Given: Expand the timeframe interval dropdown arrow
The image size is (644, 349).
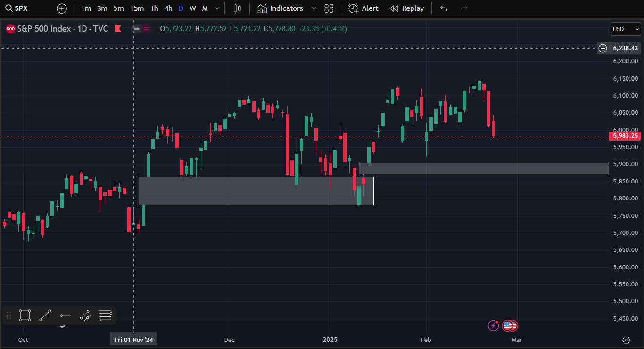Looking at the screenshot, I should (217, 8).
